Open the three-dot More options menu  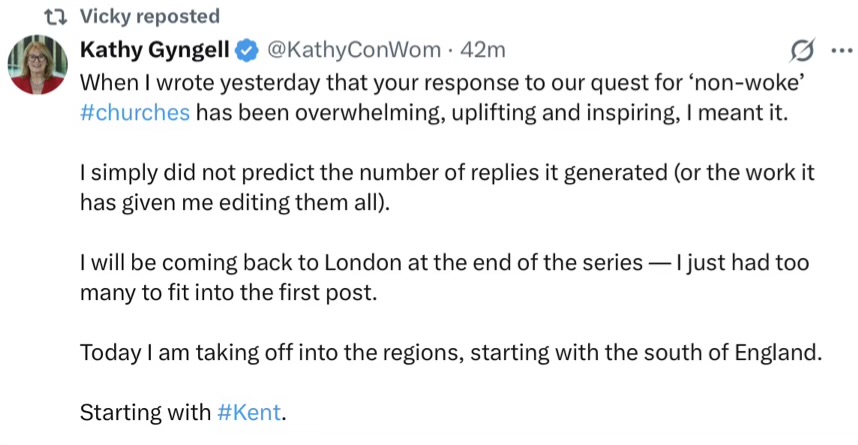point(838,50)
